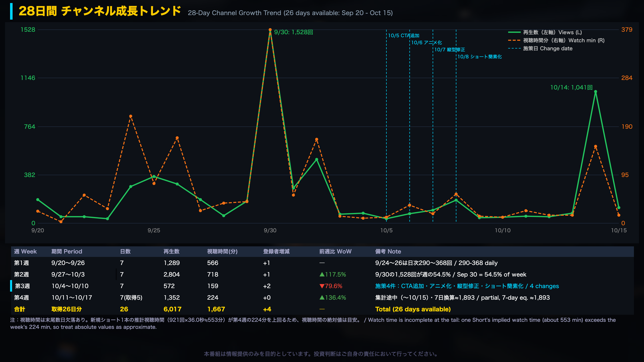Click the 10/4〜10/10 period cell
Viewport: 644px width, 362px height.
pyautogui.click(x=70, y=286)
